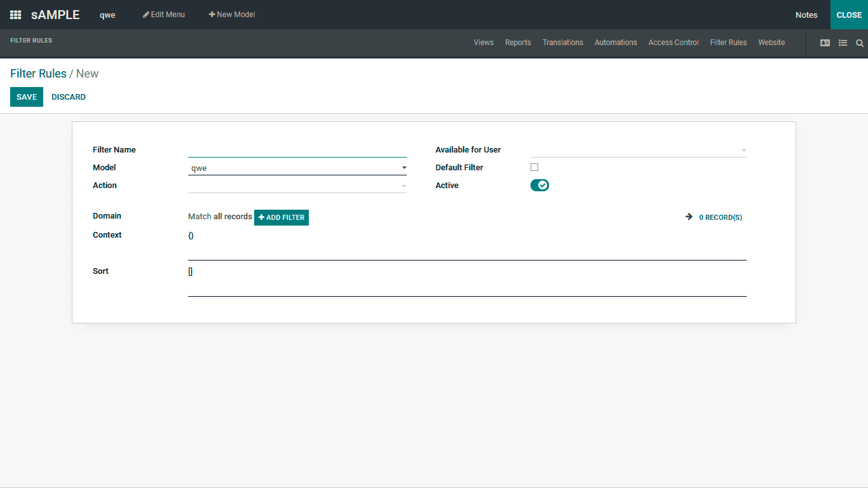868x488 pixels.
Task: Click the arrow icon next to 0 RECORD(S)
Action: [x=689, y=217]
